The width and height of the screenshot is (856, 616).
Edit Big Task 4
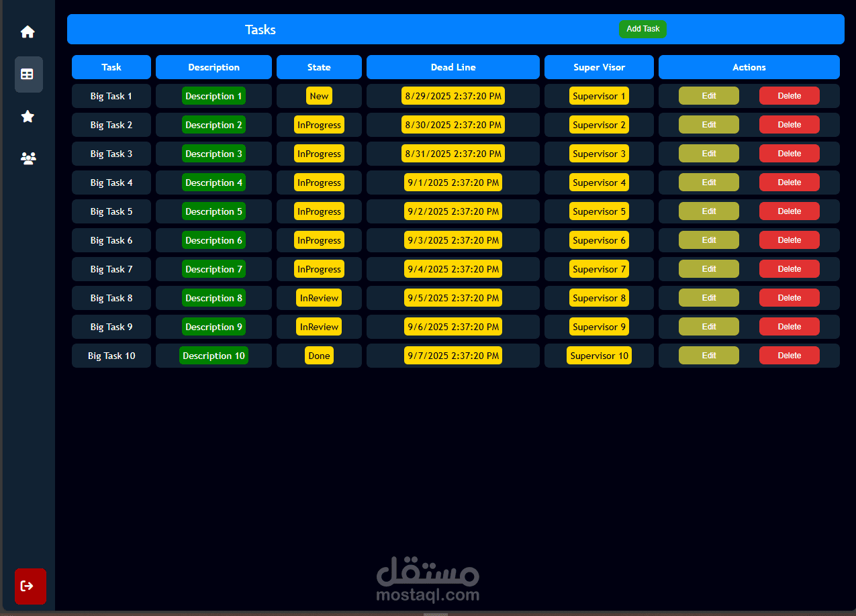click(x=709, y=183)
